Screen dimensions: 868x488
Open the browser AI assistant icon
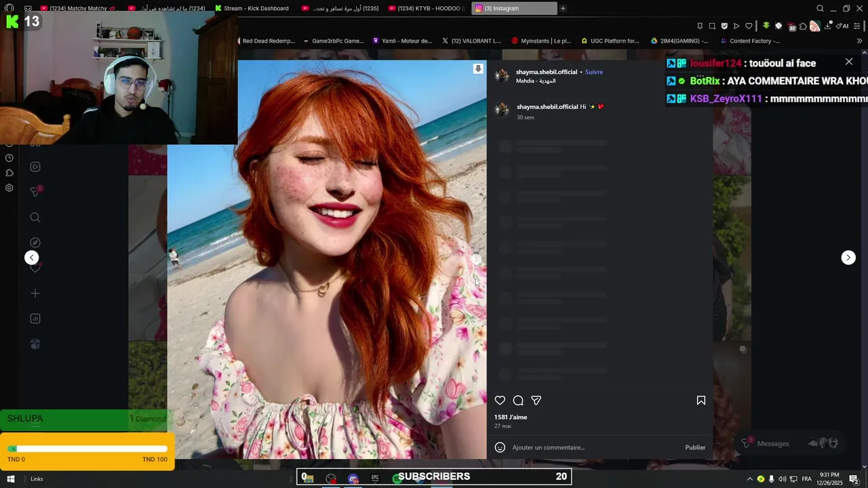click(843, 26)
